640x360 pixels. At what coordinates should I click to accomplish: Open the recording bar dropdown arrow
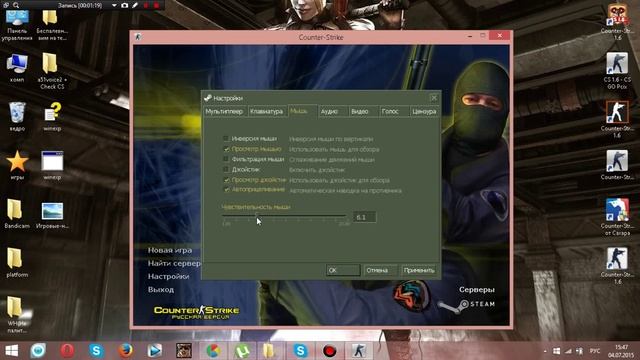(x=114, y=5)
